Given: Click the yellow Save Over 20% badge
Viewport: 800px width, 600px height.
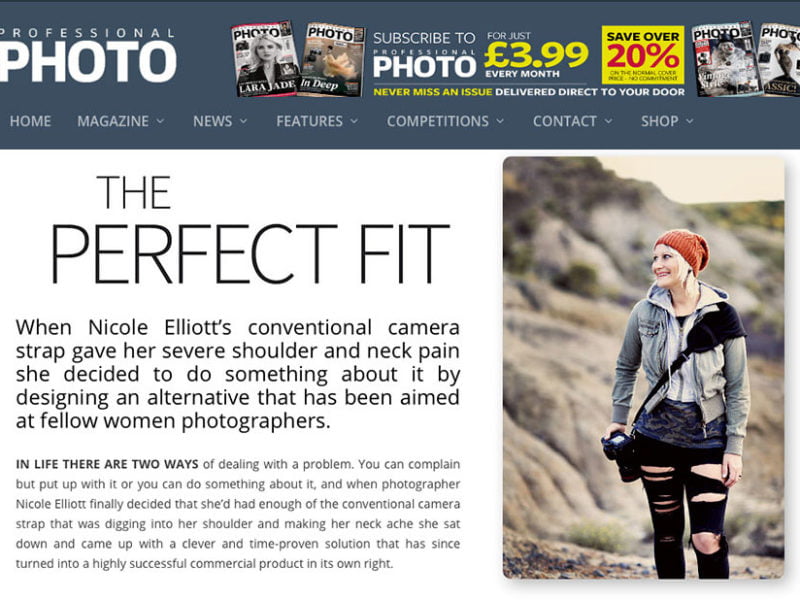Looking at the screenshot, I should [x=643, y=55].
